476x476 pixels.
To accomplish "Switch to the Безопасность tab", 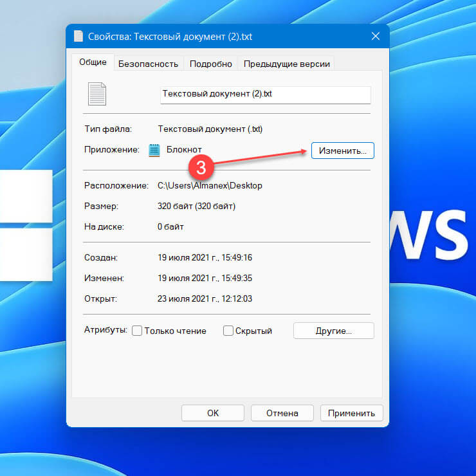I will pyautogui.click(x=148, y=64).
